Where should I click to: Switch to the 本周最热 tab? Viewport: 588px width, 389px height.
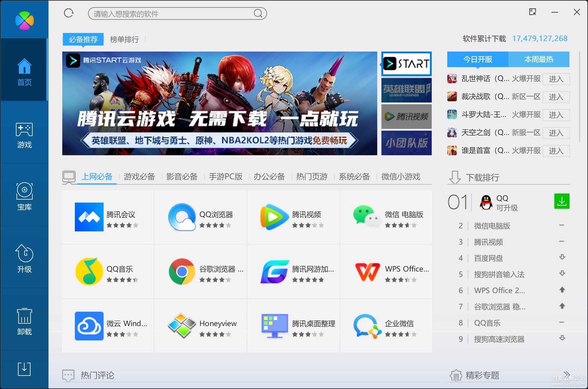click(539, 59)
